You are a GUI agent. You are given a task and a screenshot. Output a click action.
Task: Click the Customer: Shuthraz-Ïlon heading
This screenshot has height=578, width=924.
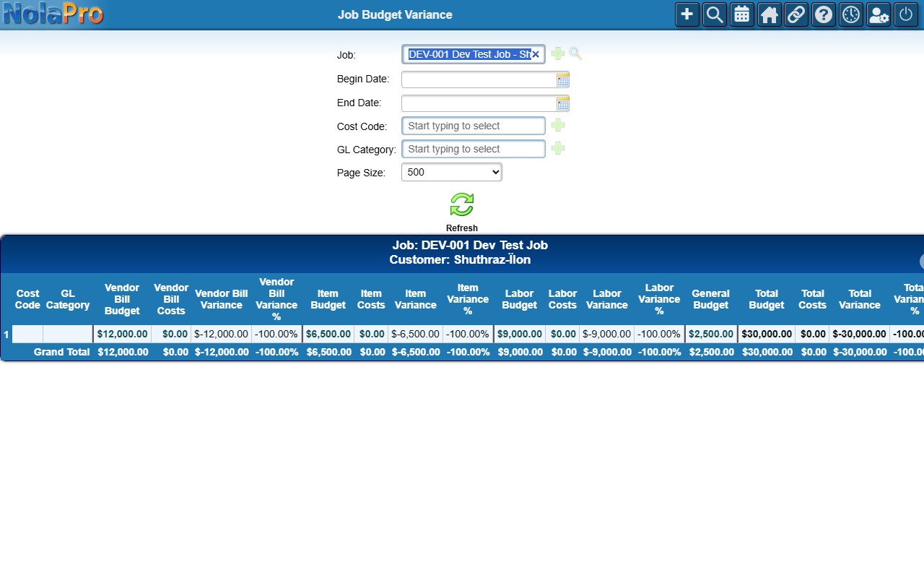[x=460, y=259]
